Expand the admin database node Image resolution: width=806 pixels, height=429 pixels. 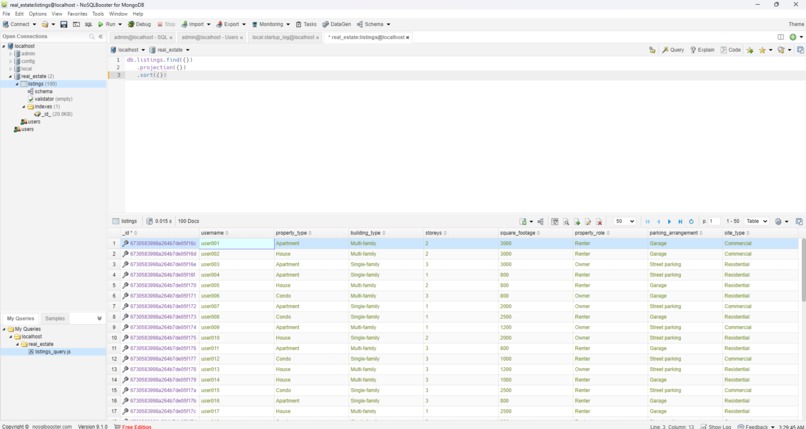pos(10,53)
